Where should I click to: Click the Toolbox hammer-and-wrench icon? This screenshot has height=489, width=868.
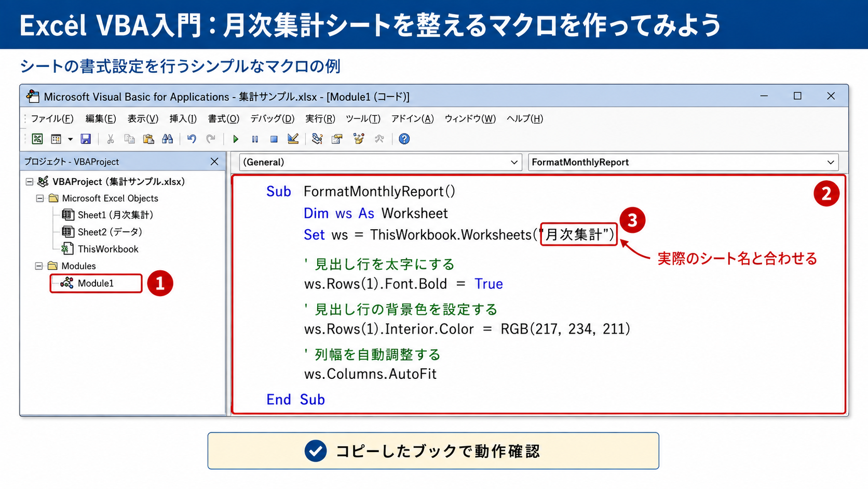point(379,139)
